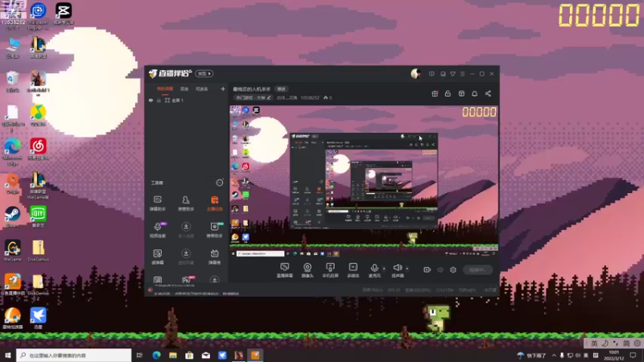Click the 修改 edit title button
The width and height of the screenshot is (644, 362).
pyautogui.click(x=281, y=89)
